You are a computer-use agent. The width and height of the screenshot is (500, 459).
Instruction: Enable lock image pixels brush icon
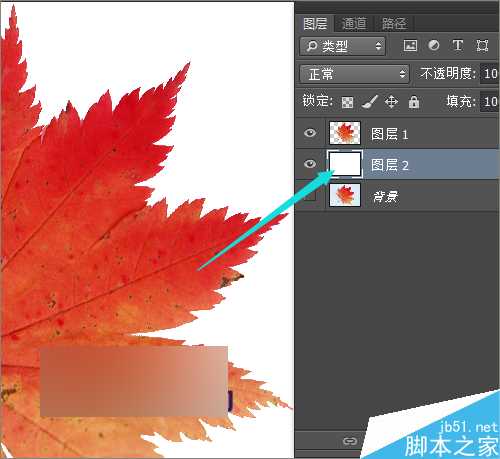point(370,102)
